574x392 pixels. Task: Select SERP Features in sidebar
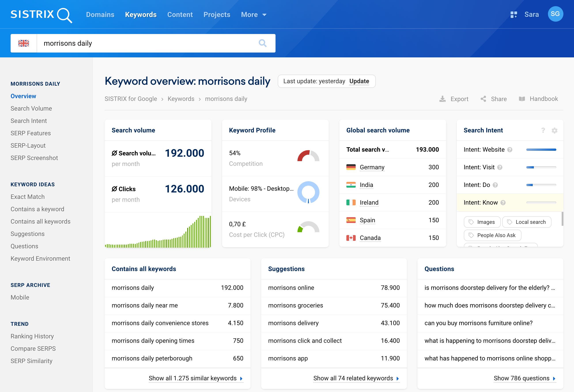pyautogui.click(x=31, y=133)
